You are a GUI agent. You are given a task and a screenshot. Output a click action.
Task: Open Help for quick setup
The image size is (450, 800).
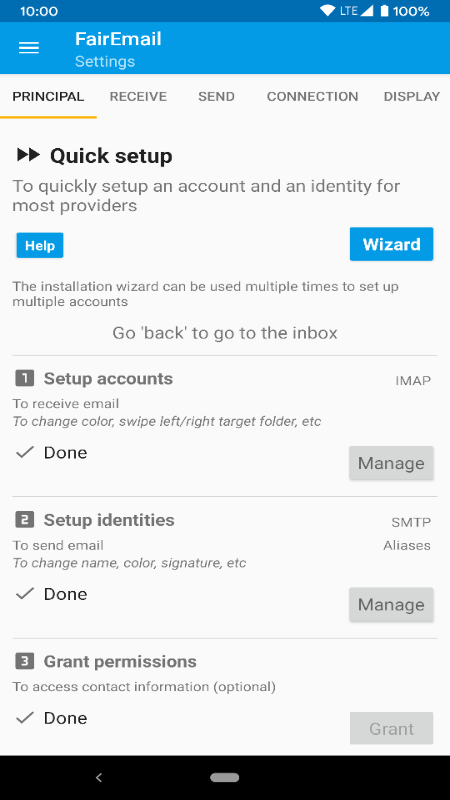coord(40,245)
